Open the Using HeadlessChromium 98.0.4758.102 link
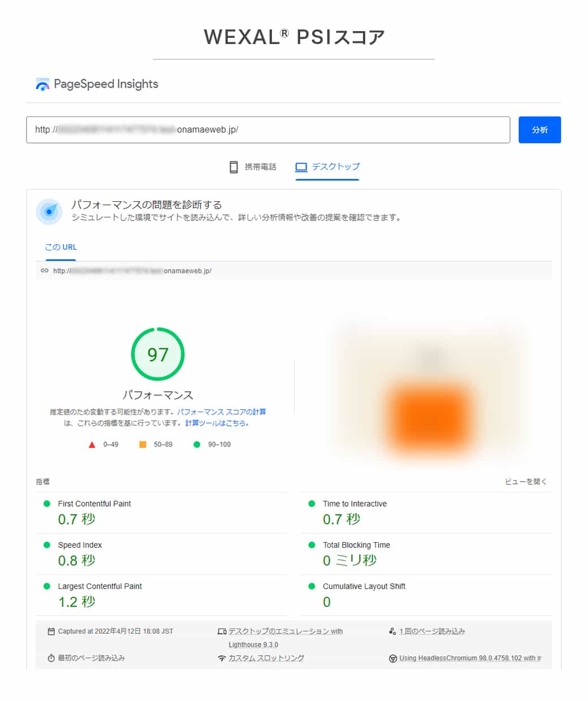Viewport: 588px width, 701px height. 470,658
